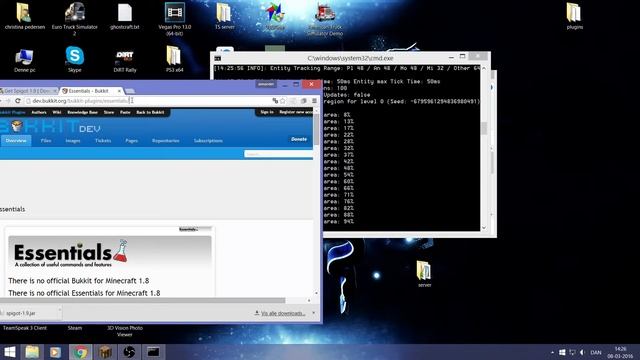Launch Euro Truck Simulator 2 desktop icon
640x360 pixels.
[75, 18]
